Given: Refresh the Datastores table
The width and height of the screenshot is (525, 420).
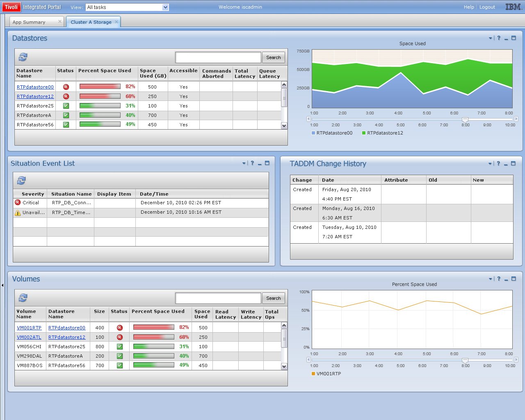Looking at the screenshot, I should coord(23,57).
